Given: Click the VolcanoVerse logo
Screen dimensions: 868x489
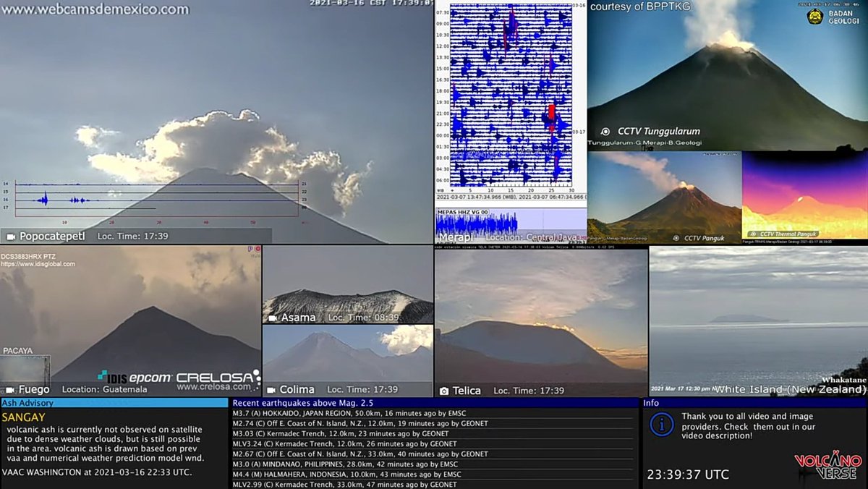Looking at the screenshot, I should pyautogui.click(x=828, y=467).
